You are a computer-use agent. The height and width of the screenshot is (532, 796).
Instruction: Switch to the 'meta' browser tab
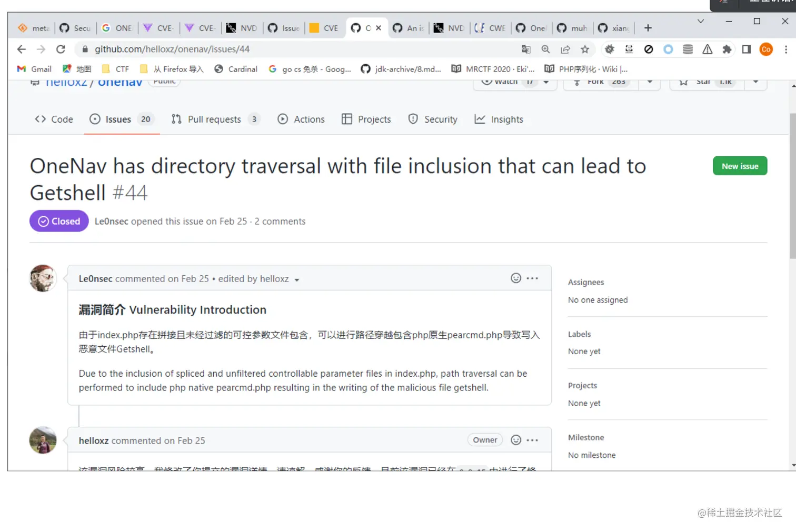click(34, 28)
